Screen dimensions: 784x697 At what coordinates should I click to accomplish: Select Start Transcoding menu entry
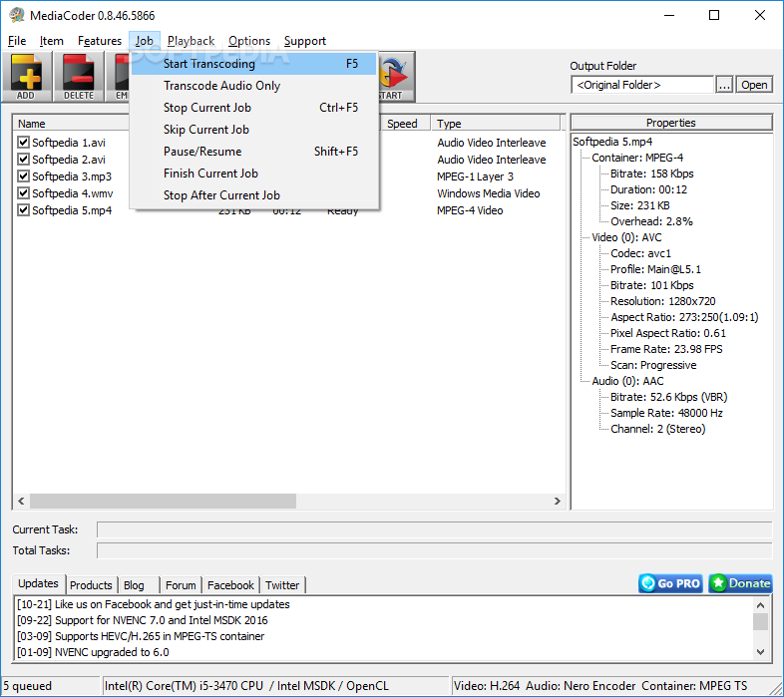[x=254, y=64]
